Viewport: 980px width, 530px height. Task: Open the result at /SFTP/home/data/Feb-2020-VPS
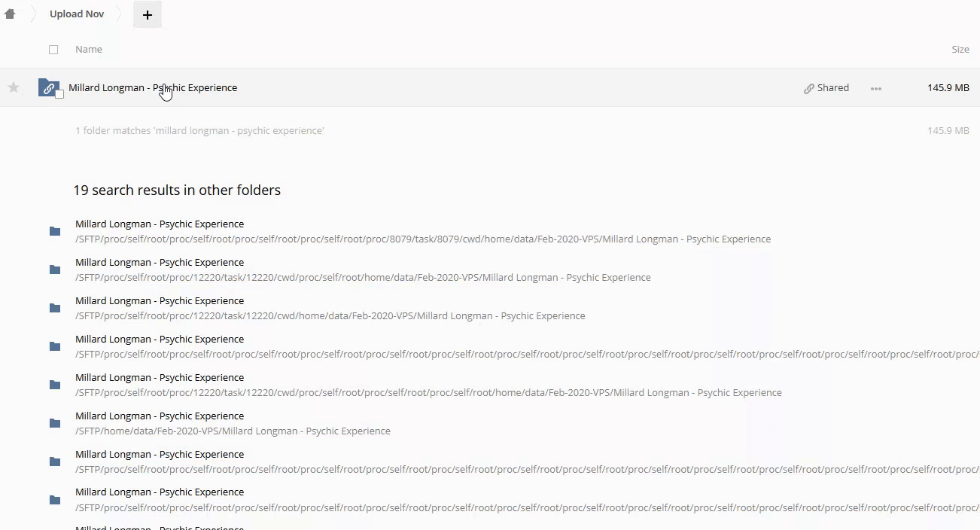click(x=160, y=416)
